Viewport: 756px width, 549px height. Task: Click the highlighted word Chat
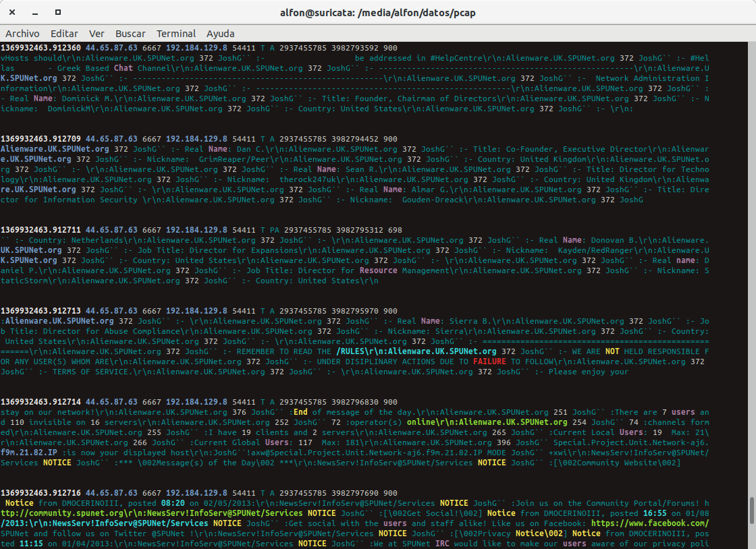click(x=123, y=68)
